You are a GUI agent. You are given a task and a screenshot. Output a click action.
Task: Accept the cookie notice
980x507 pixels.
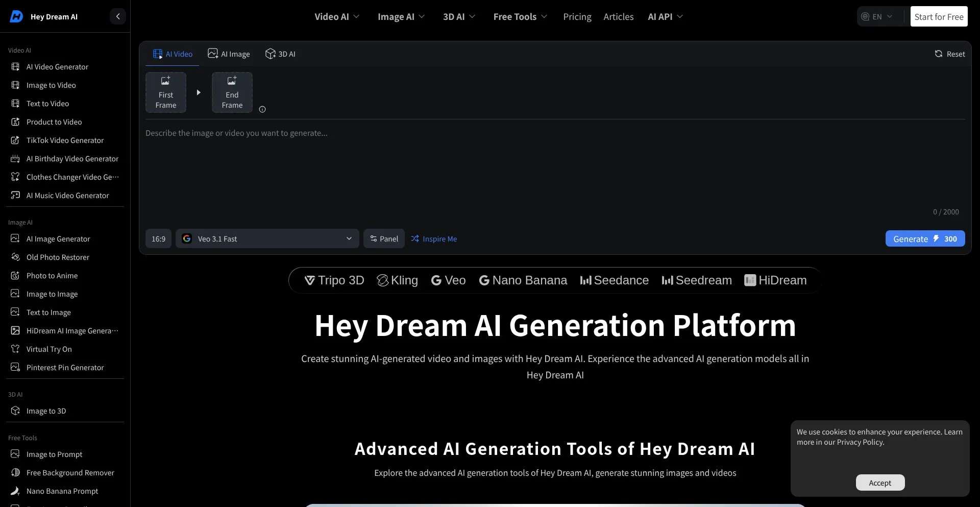(880, 482)
